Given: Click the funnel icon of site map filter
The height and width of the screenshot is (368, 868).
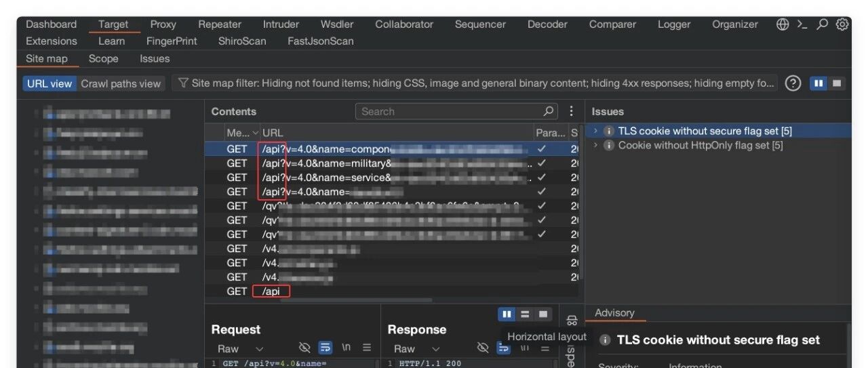Looking at the screenshot, I should coord(183,83).
